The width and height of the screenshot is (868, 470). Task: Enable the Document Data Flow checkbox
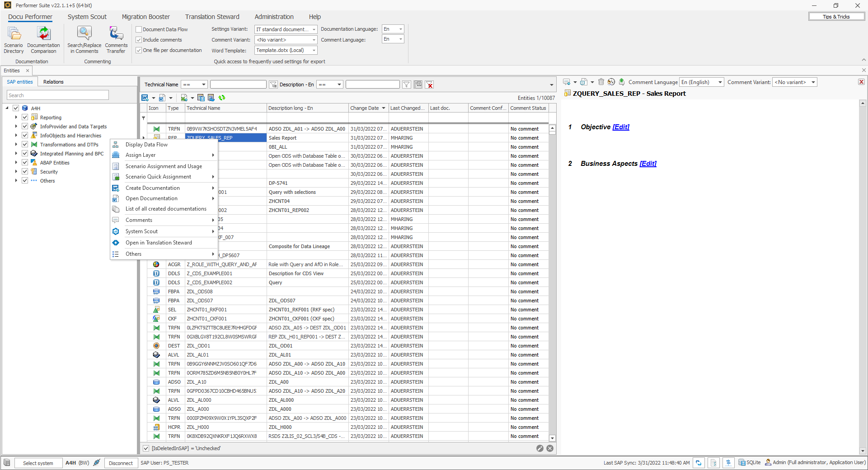click(x=139, y=29)
